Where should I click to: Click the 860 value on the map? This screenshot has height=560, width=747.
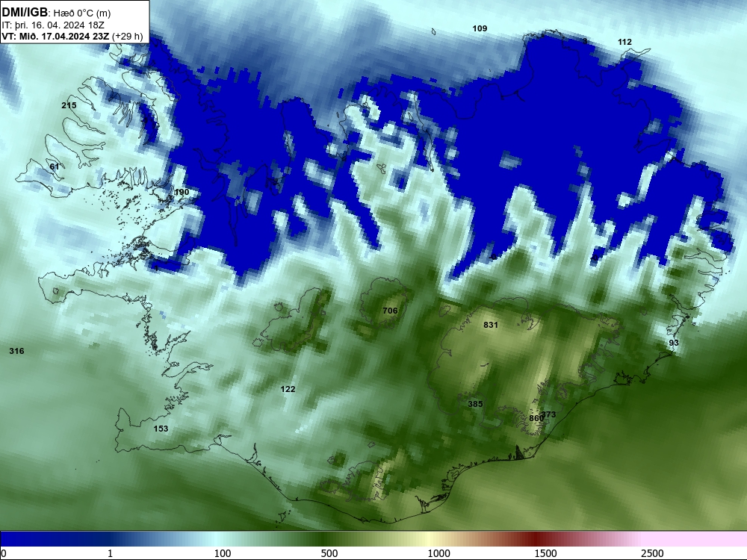point(536,418)
